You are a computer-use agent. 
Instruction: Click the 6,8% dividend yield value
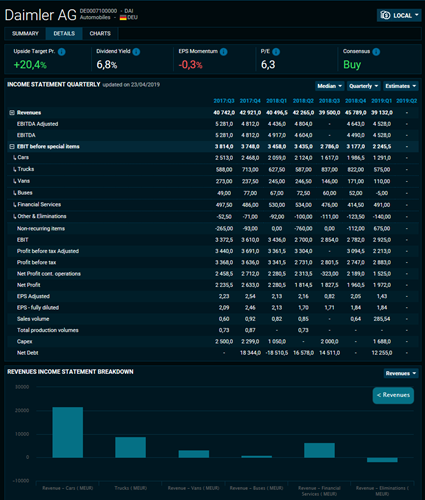(x=107, y=65)
